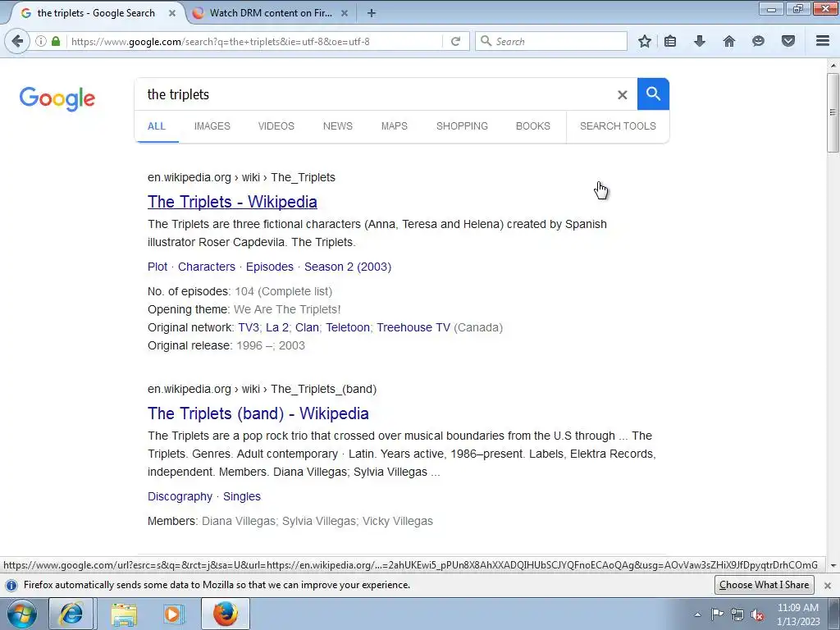840x630 pixels.
Task: Switch to SHOPPING results
Action: (462, 126)
